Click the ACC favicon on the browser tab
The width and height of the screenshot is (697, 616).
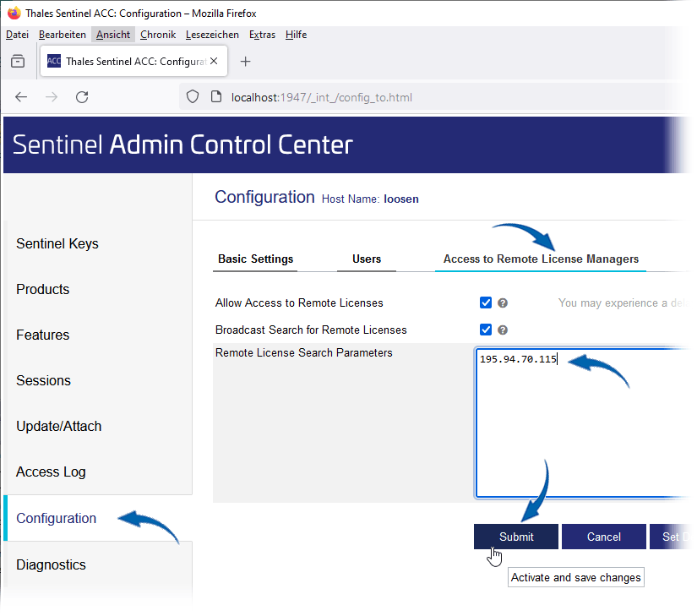[54, 61]
